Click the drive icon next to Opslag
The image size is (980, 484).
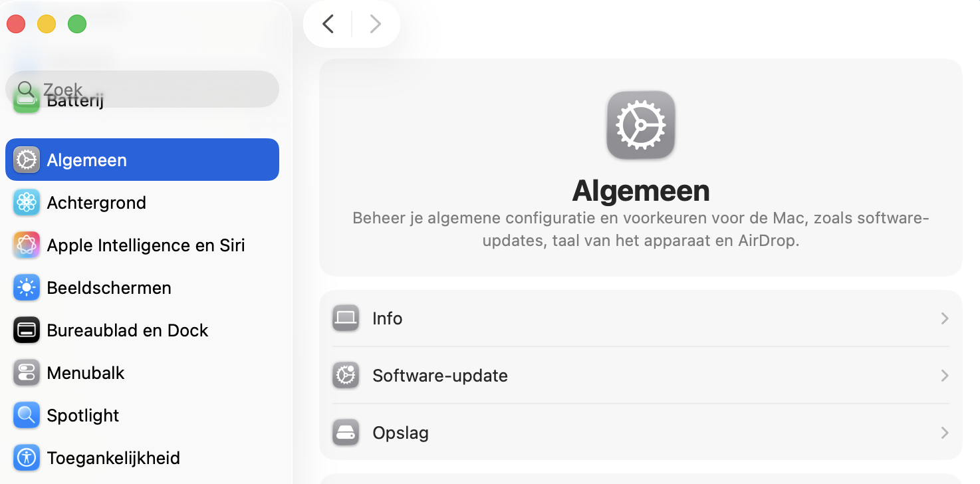pos(345,432)
